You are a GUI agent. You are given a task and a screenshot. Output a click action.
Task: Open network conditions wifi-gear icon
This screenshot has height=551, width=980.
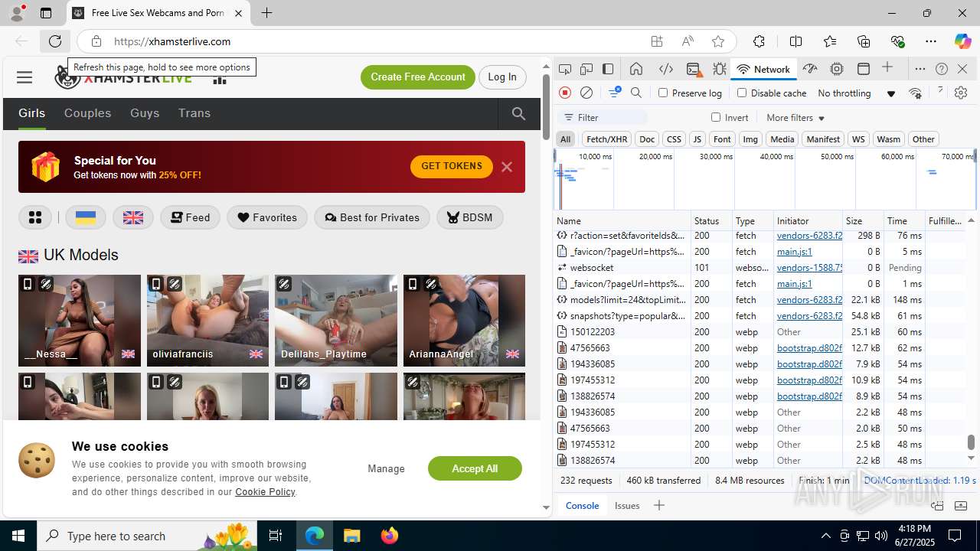(915, 93)
